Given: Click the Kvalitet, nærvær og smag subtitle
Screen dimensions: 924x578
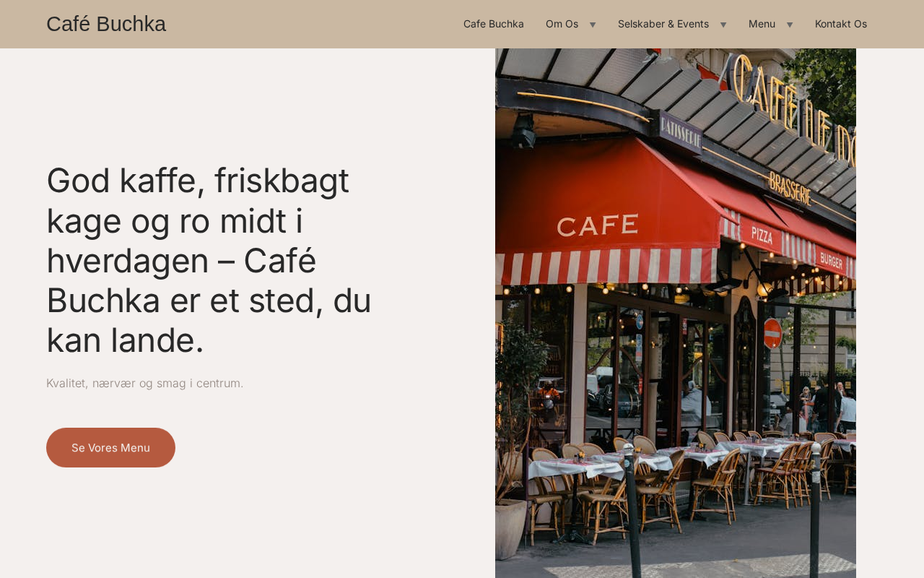Looking at the screenshot, I should [145, 383].
